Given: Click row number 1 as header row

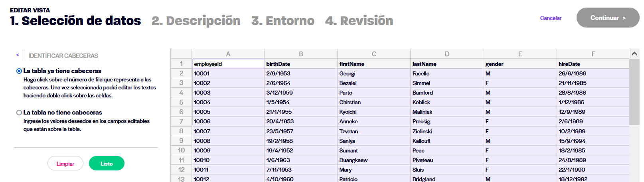Looking at the screenshot, I should pos(181,63).
